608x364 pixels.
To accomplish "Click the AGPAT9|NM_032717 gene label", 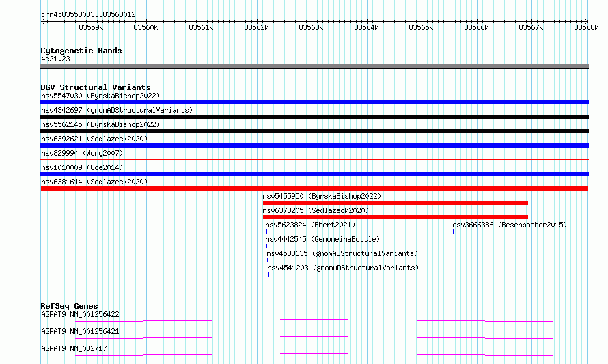I will coord(74,348).
